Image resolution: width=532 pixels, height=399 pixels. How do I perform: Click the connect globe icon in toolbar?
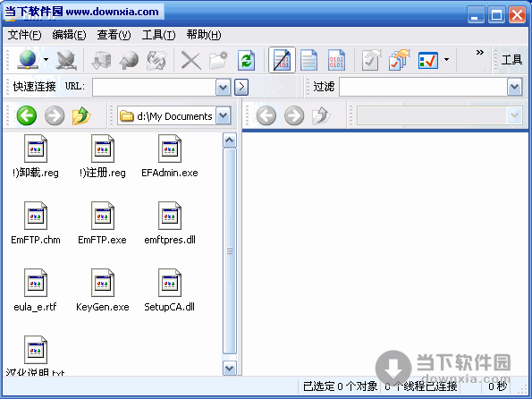coord(28,60)
